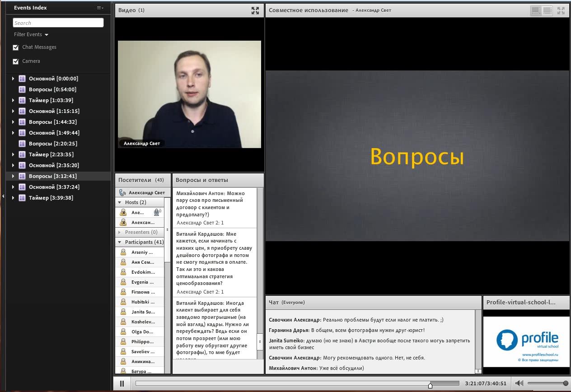This screenshot has width=571, height=392.
Task: Select participant Janita Su... in attendee list
Action: pos(143,312)
